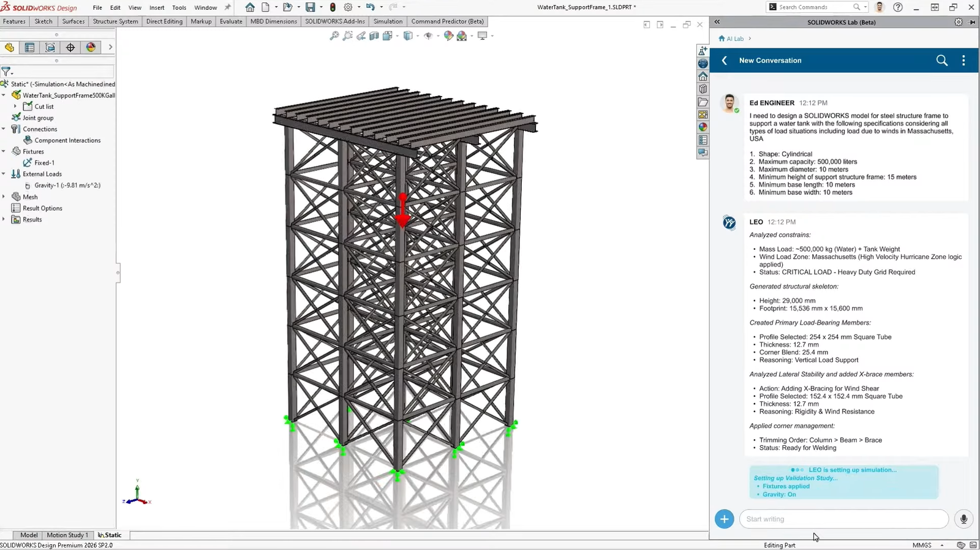
Task: Open the Design Library task pane tab
Action: tap(703, 89)
